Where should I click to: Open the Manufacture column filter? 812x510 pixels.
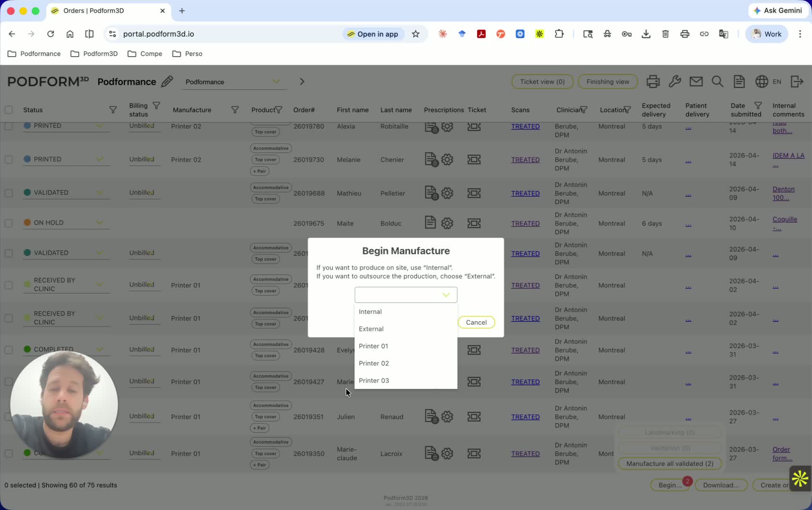[235, 110]
